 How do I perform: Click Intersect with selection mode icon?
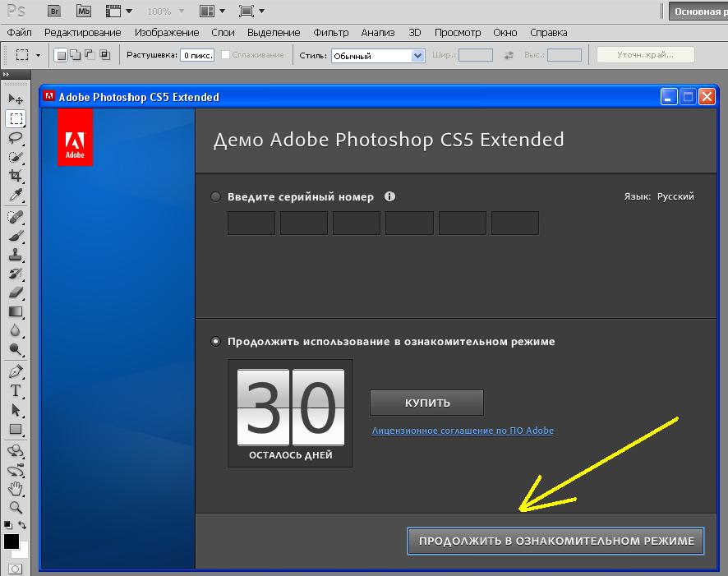pyautogui.click(x=105, y=55)
